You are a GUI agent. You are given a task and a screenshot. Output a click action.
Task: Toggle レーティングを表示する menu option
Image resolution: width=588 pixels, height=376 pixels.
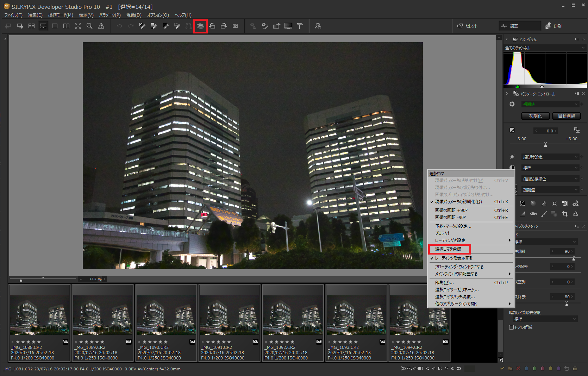click(471, 258)
